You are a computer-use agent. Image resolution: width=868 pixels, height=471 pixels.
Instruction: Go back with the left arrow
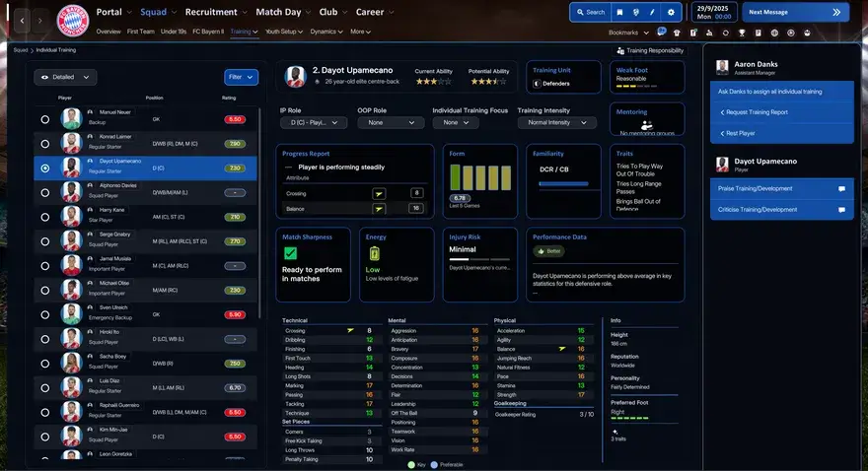(x=22, y=21)
